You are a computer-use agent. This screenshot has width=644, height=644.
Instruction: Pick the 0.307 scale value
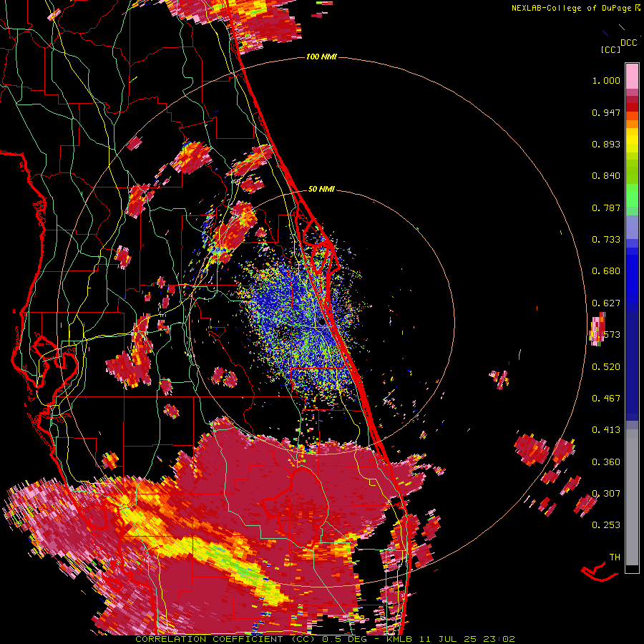pos(606,493)
